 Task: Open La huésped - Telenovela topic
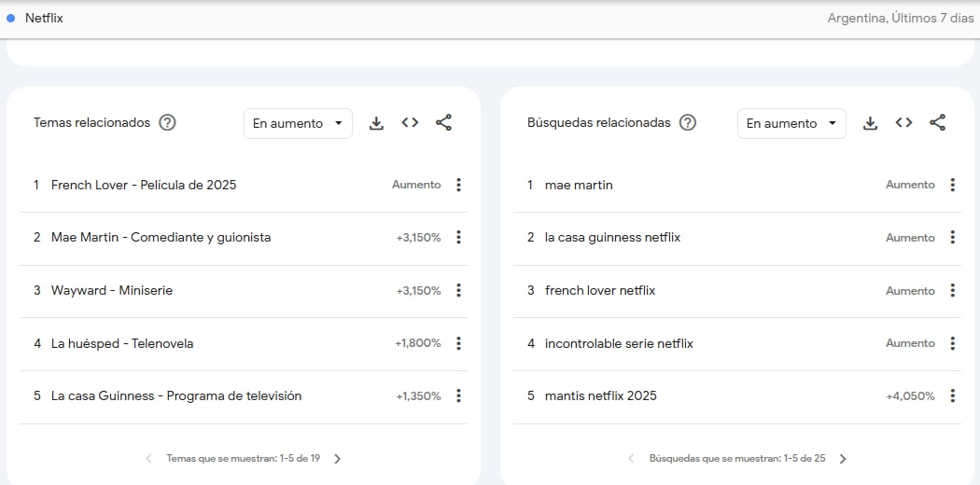pyautogui.click(x=122, y=343)
